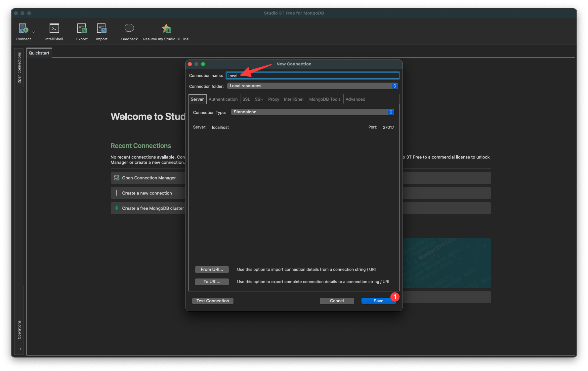Viewport: 588px width, 371px height.
Task: Click the plus icon for new connection
Action: (117, 193)
